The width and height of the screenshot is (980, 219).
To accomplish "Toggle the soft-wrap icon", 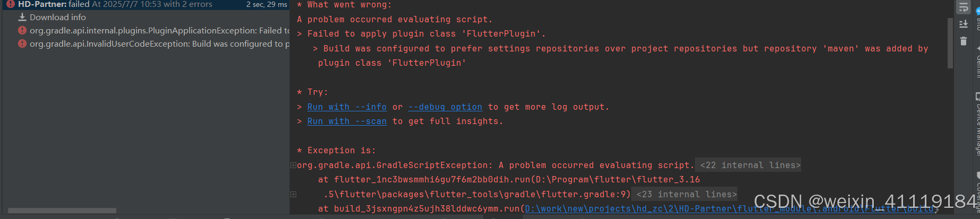I will [964, 7].
